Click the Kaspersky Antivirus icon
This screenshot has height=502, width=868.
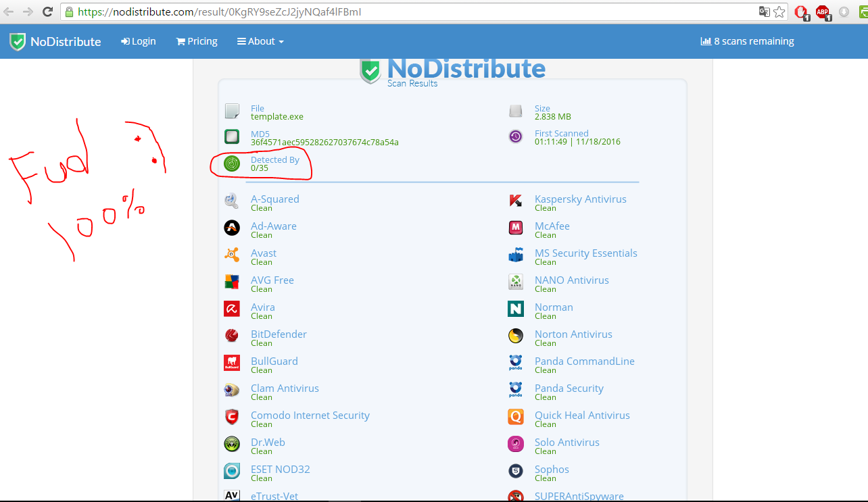[x=516, y=201]
